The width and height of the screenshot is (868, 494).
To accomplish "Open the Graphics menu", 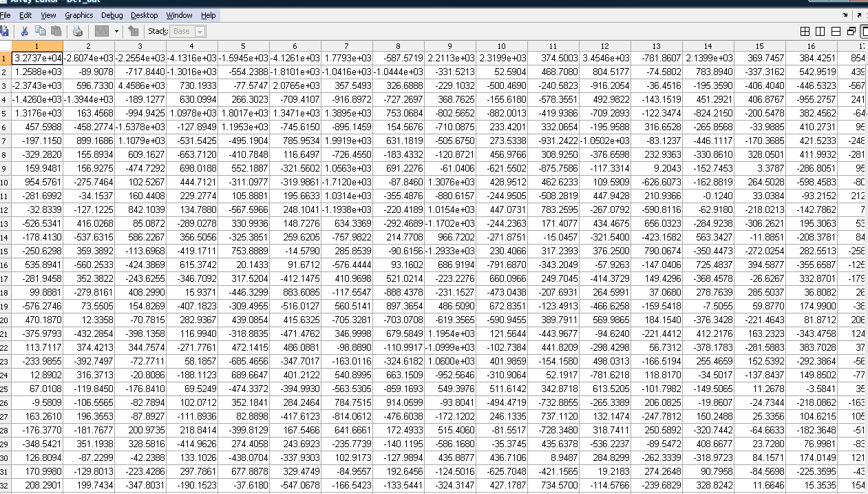I will pos(79,14).
